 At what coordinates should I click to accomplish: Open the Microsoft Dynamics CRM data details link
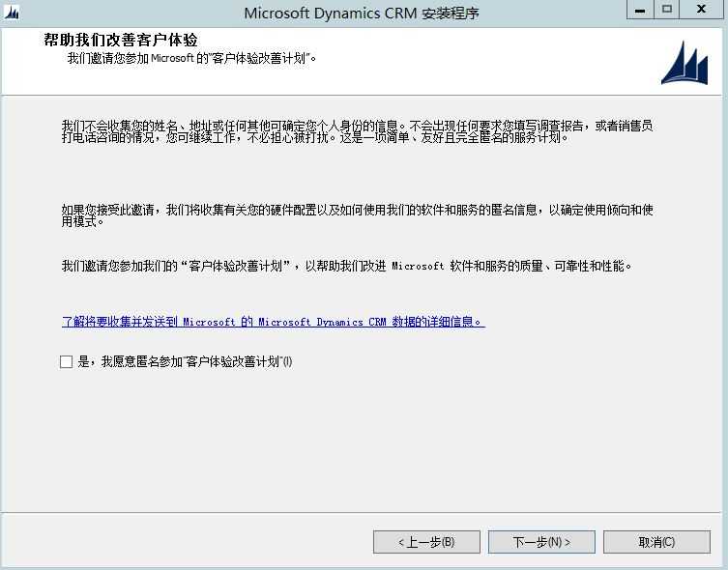(274, 322)
